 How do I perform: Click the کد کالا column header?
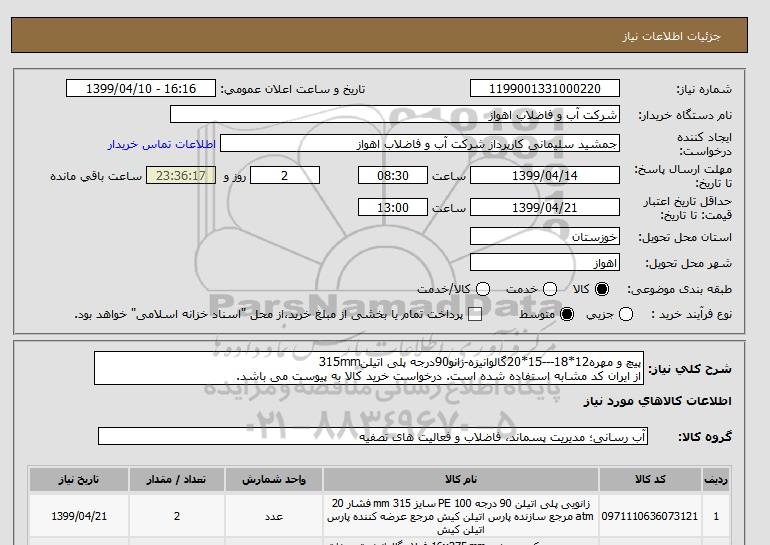[650, 479]
